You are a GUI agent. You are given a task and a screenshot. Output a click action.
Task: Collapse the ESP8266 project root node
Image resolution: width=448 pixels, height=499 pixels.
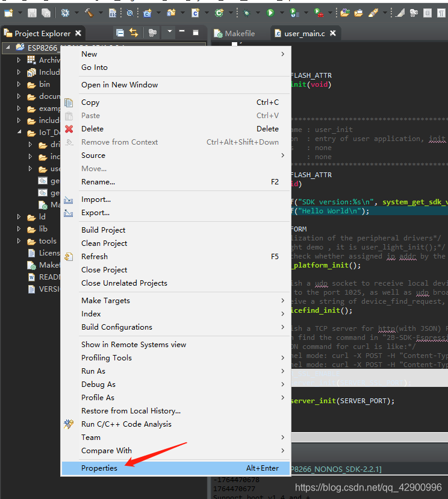[8, 48]
